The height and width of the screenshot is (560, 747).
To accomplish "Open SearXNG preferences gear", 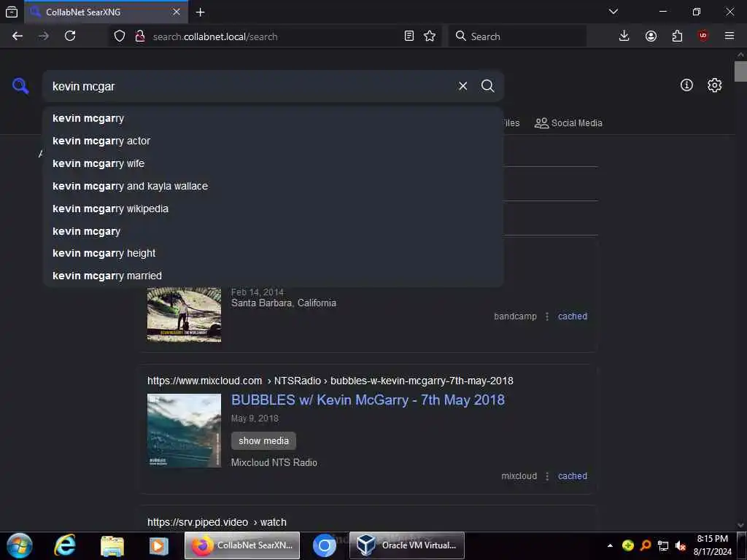I will tap(714, 85).
